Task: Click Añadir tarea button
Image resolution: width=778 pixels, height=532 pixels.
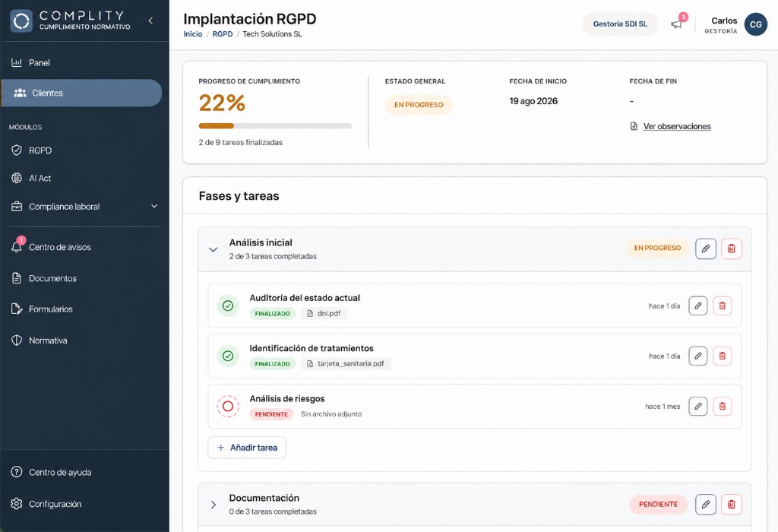Action: pos(247,448)
